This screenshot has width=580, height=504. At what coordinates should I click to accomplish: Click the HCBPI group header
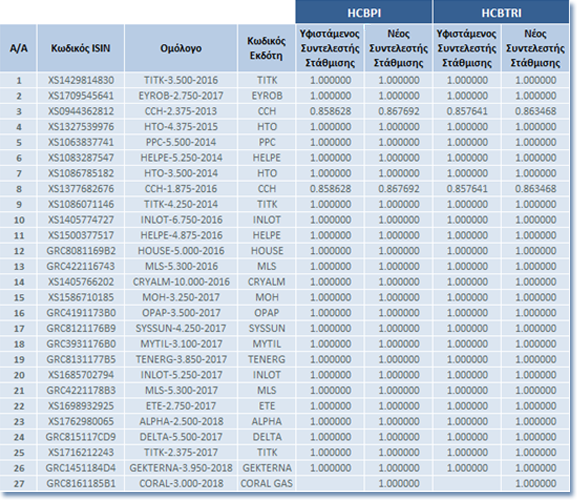[x=364, y=13]
